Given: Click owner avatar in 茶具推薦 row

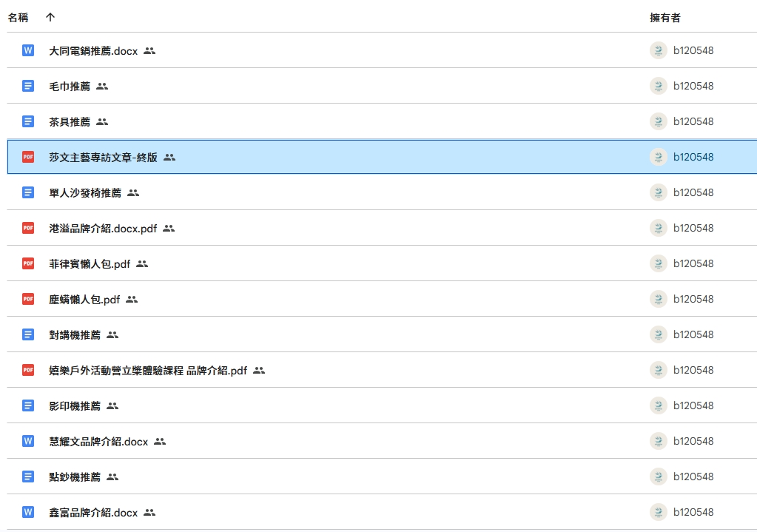Looking at the screenshot, I should click(x=659, y=121).
